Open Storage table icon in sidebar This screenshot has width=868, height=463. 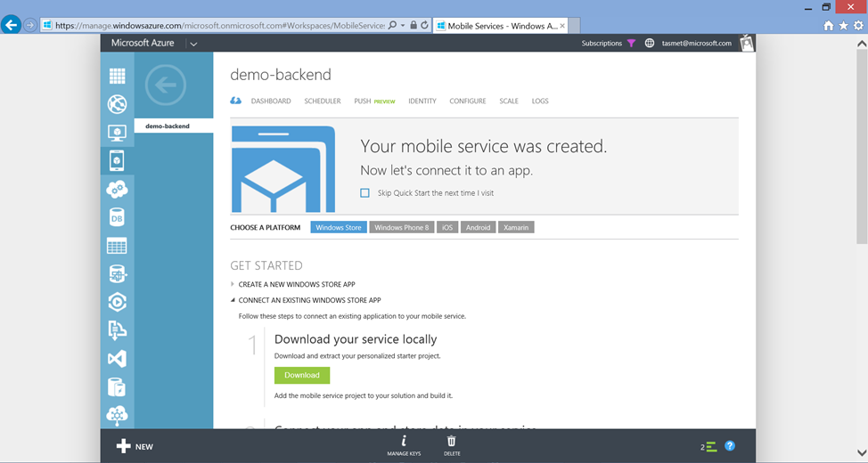(x=117, y=246)
